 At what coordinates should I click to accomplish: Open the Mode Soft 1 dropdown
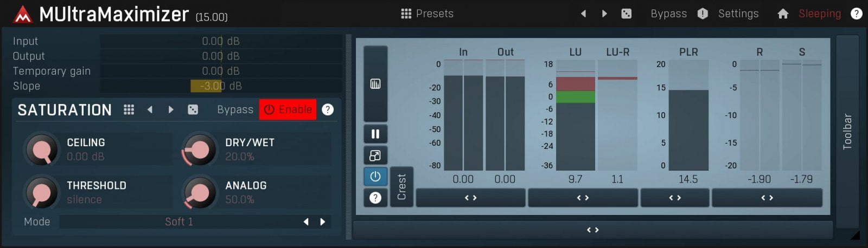[179, 222]
